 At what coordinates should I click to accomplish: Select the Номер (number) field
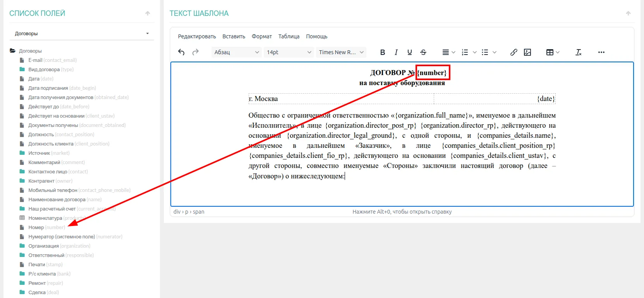coord(36,228)
